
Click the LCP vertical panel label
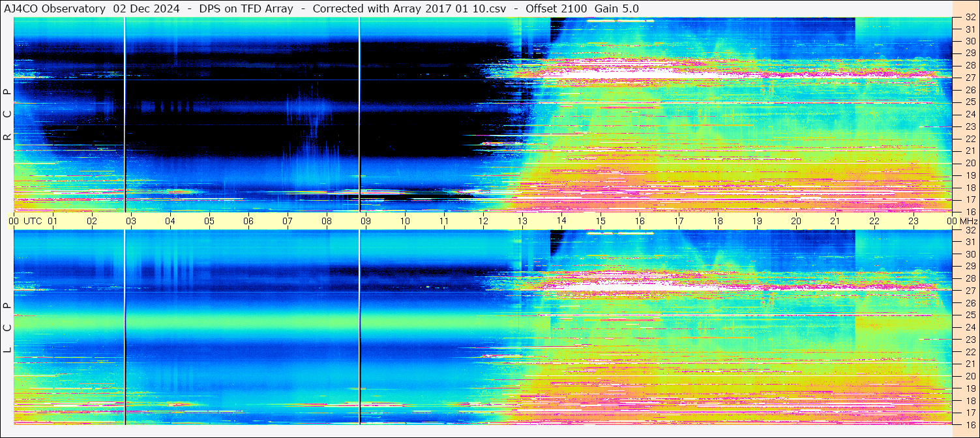click(7, 328)
